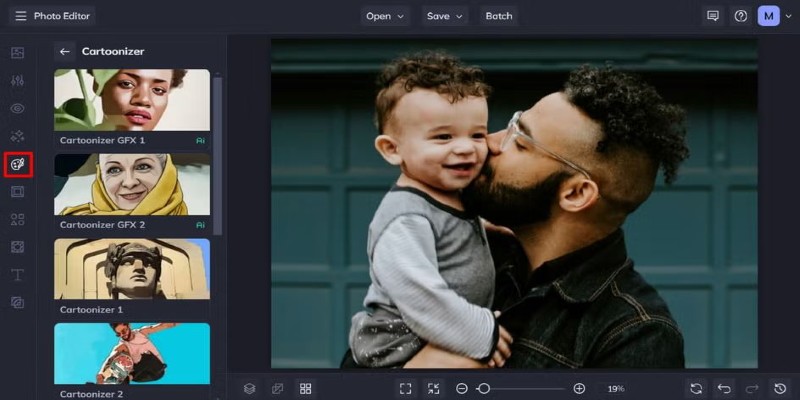
Task: Toggle the layers panel icon
Action: click(x=250, y=388)
